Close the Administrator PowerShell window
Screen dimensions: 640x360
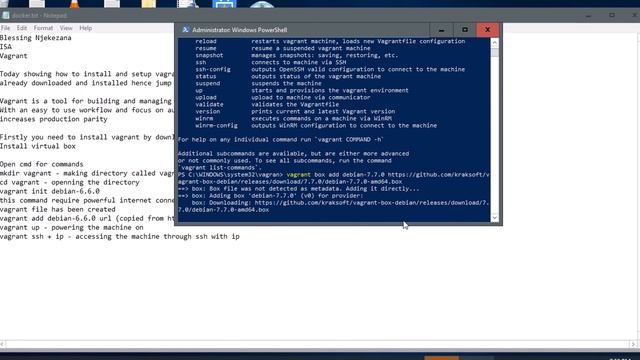click(x=487, y=30)
